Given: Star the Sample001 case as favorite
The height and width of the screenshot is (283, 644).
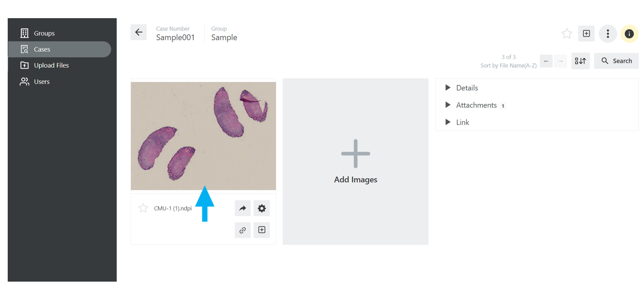Looking at the screenshot, I should [567, 34].
